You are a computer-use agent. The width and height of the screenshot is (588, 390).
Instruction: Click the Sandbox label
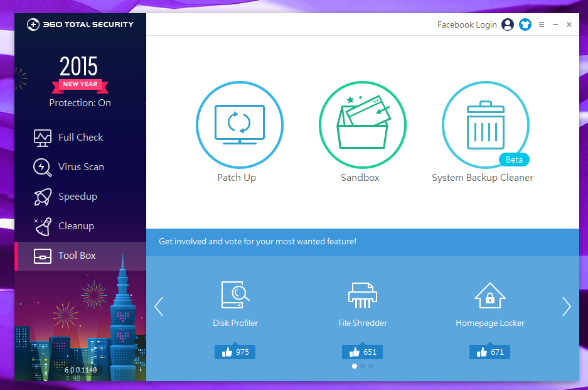(360, 178)
